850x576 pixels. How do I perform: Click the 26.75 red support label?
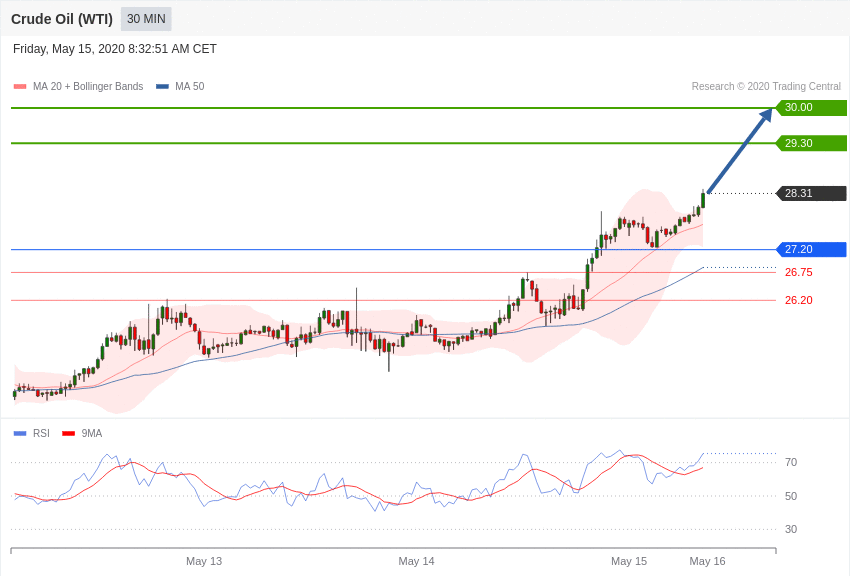pos(799,272)
